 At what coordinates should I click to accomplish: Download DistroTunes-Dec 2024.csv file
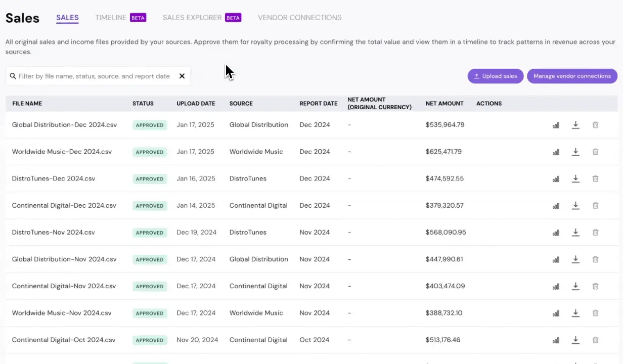pos(575,178)
